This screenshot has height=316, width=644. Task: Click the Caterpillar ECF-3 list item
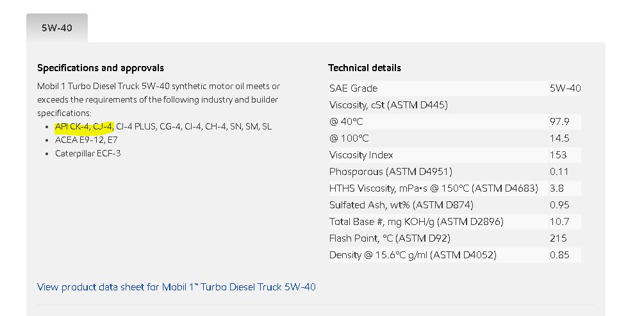click(x=88, y=153)
